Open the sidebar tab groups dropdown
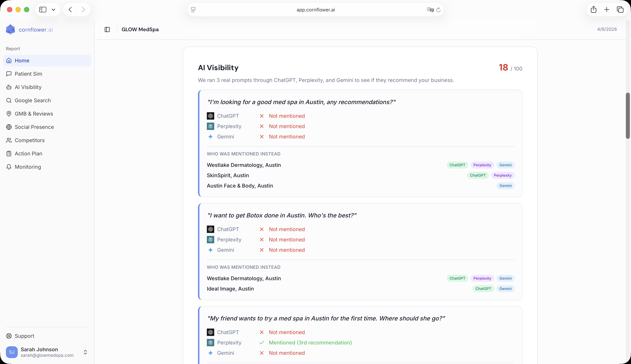Viewport: 631px width, 364px height. tap(53, 9)
